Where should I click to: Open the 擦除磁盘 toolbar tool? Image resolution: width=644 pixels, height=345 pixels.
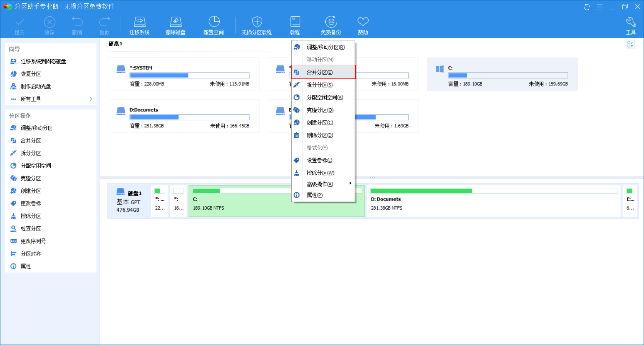pos(175,22)
